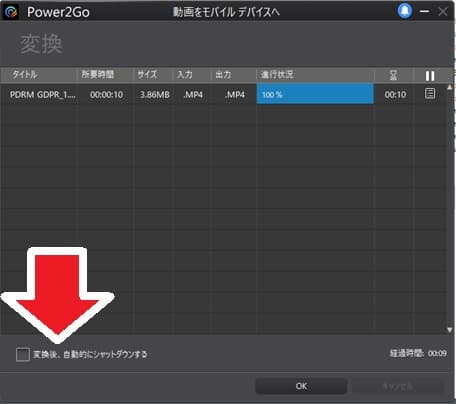Click the OK button
The image size is (456, 404).
point(301,386)
